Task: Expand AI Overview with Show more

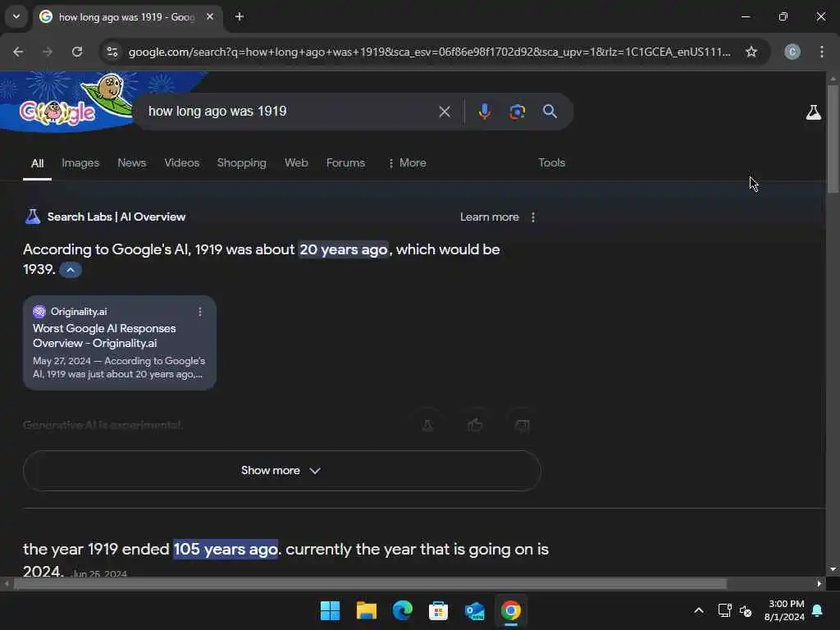Action: coord(282,470)
